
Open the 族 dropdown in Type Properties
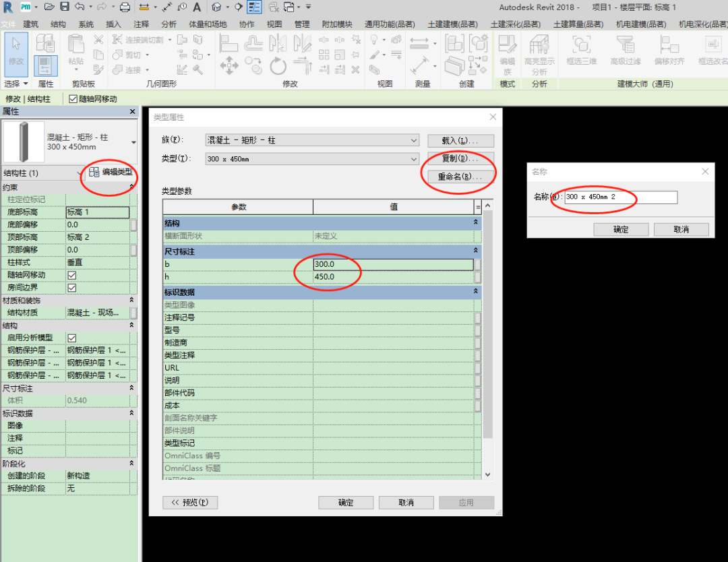coord(415,140)
